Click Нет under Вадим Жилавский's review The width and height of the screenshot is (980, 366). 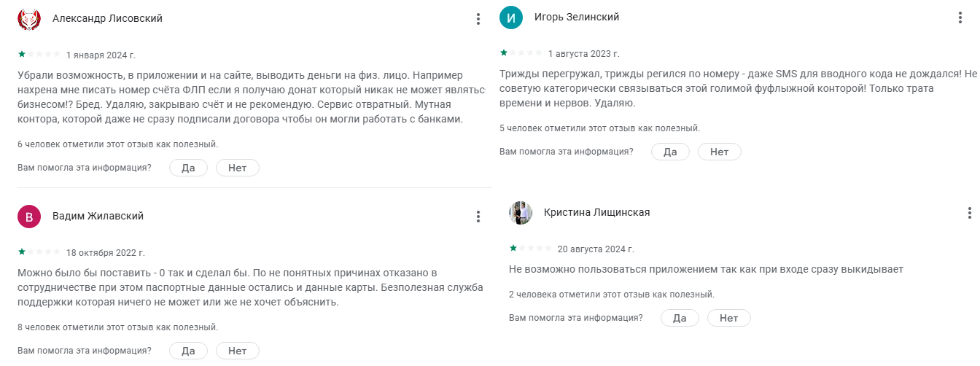click(x=237, y=351)
